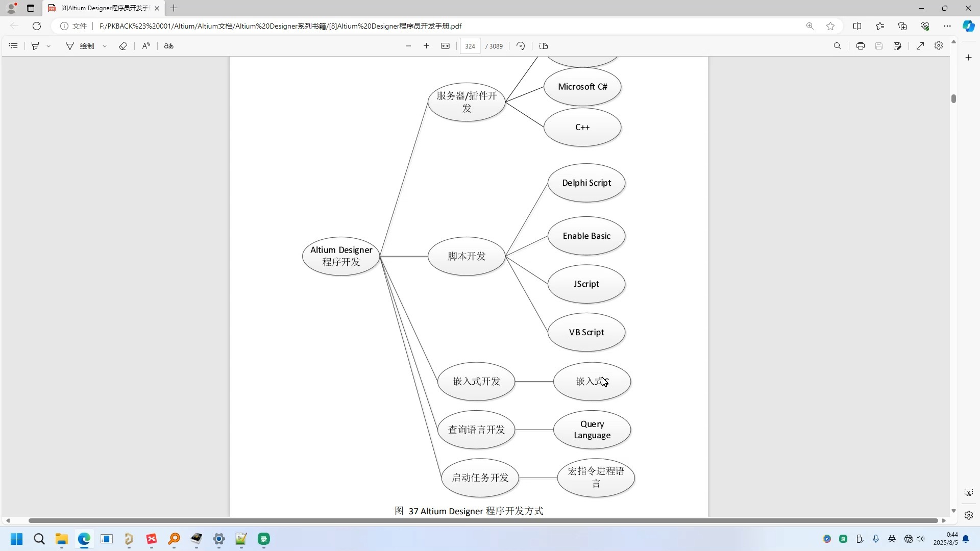980x551 pixels.
Task: Click the 'JScript' node text
Action: [x=586, y=284]
